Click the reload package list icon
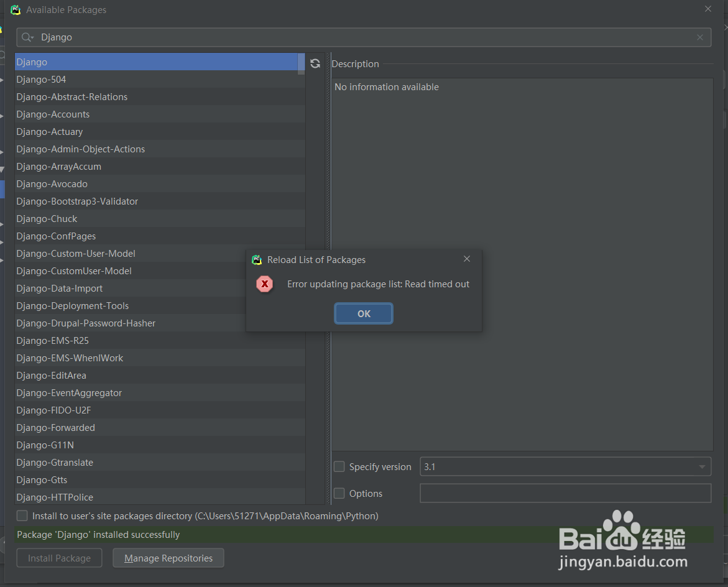 click(x=315, y=63)
